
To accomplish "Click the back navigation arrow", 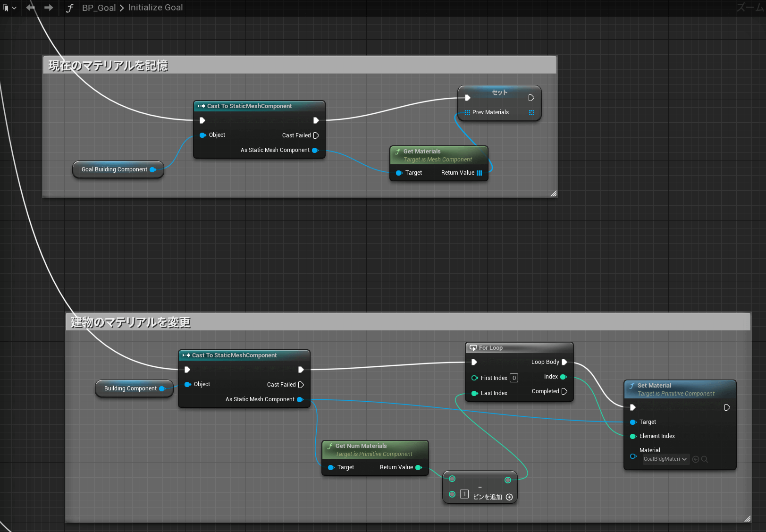I will 31,8.
